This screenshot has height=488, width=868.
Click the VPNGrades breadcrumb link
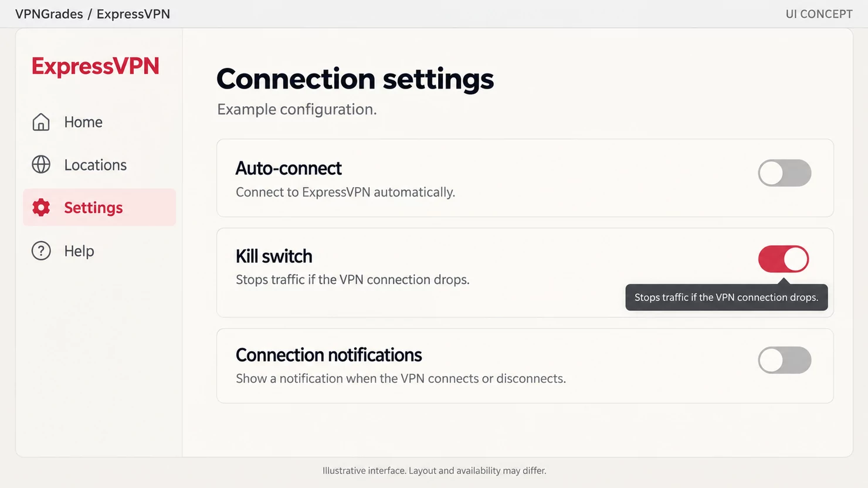(x=49, y=14)
